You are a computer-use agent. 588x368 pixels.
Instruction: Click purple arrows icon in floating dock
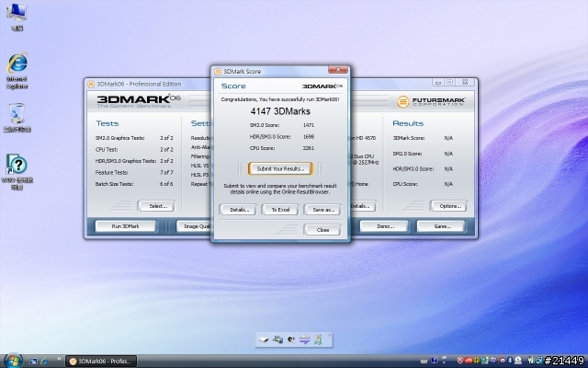304,339
